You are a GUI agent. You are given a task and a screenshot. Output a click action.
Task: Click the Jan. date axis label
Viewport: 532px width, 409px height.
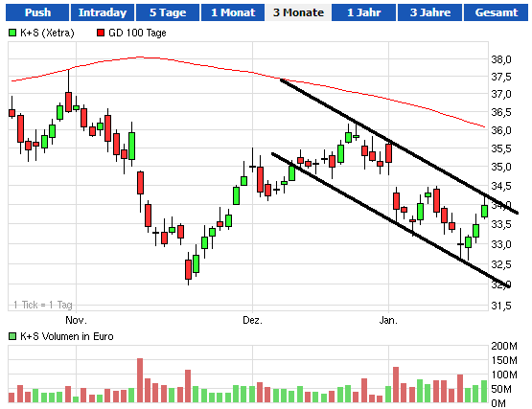(388, 320)
